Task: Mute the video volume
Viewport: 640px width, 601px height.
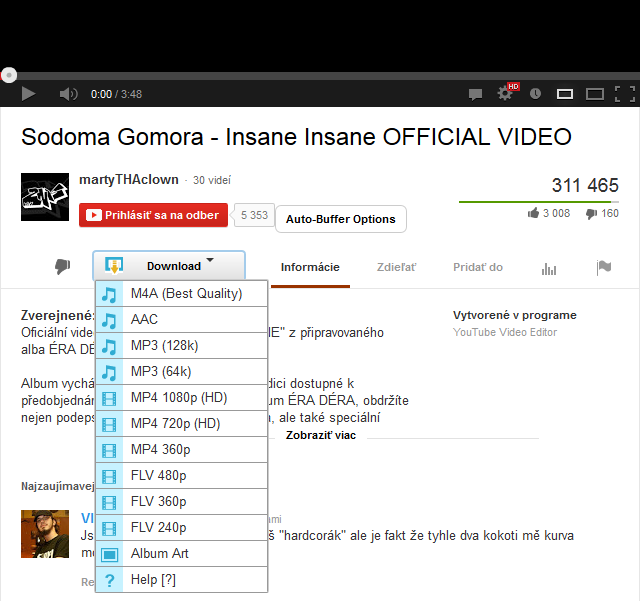Action: pyautogui.click(x=68, y=94)
